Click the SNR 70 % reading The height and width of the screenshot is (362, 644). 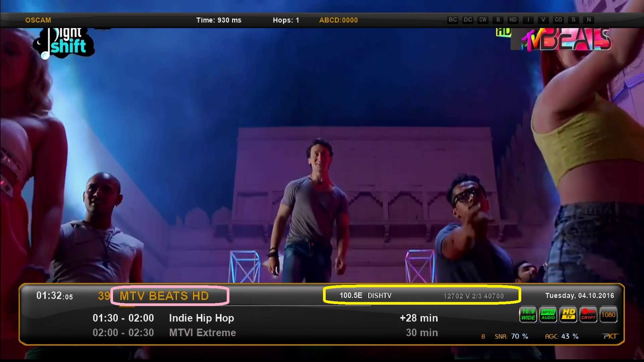point(511,336)
